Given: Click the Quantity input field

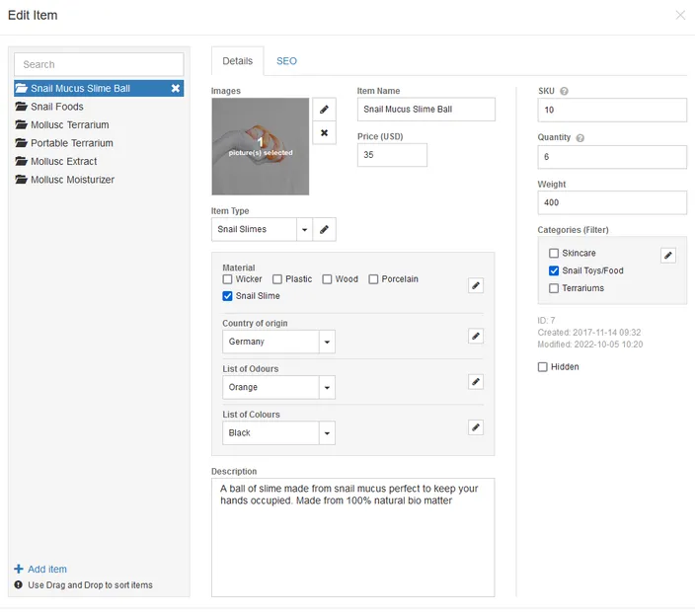Looking at the screenshot, I should [612, 156].
